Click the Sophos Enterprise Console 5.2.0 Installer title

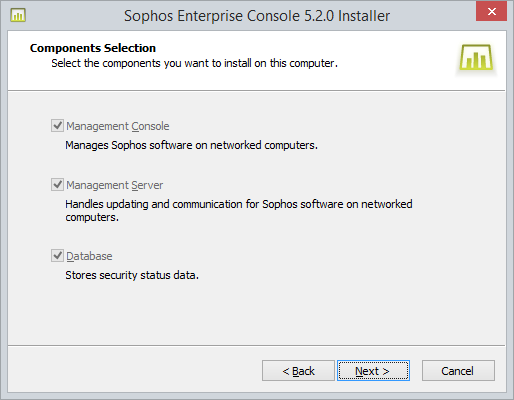[x=257, y=16]
